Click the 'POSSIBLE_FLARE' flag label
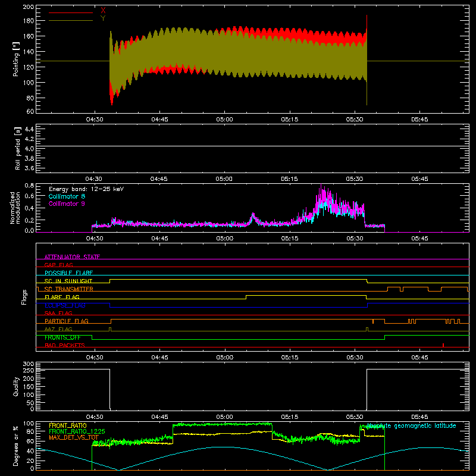Viewport: 476px width, 476px height. coord(68,273)
